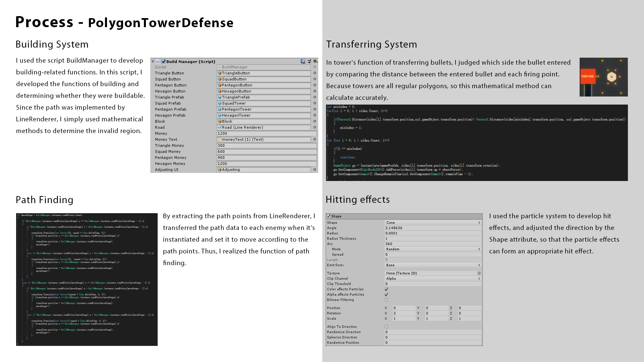Open Build Manager preset selector icon
Viewport: 644px width, 362px height.
[309, 61]
